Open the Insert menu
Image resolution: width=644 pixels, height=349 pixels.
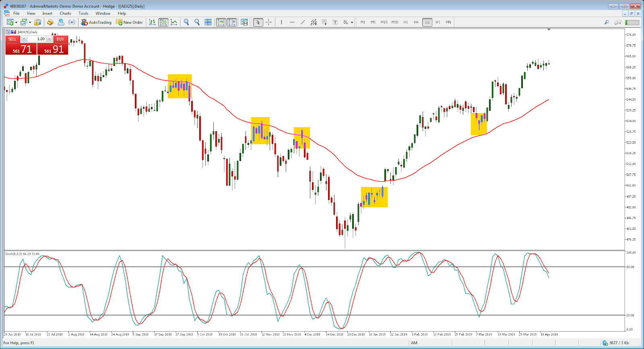coord(47,13)
